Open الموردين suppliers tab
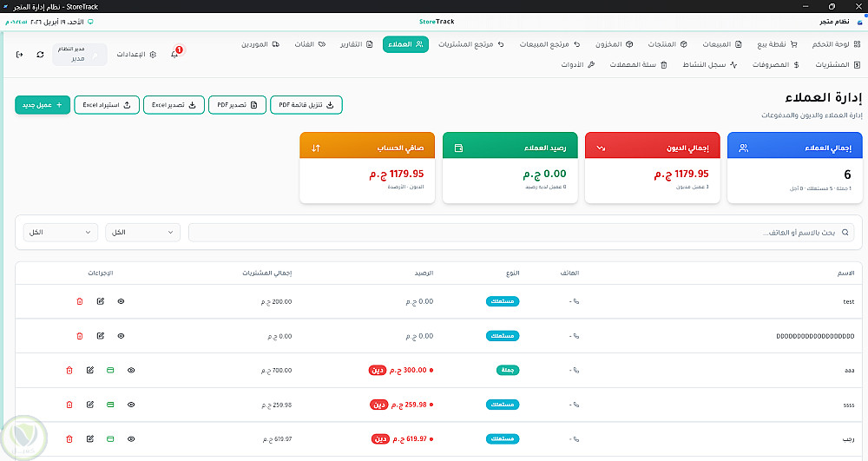868x461 pixels. click(260, 44)
